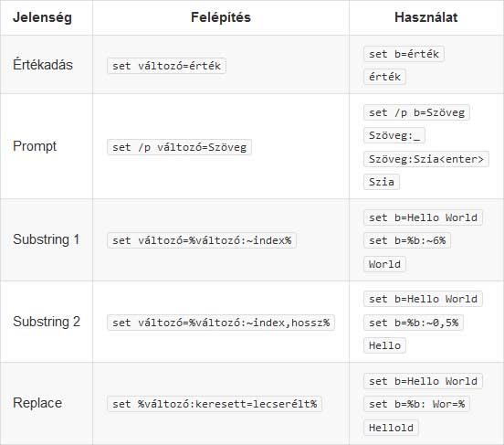Click the code 'set változó=%változó:~index%'

(202, 240)
